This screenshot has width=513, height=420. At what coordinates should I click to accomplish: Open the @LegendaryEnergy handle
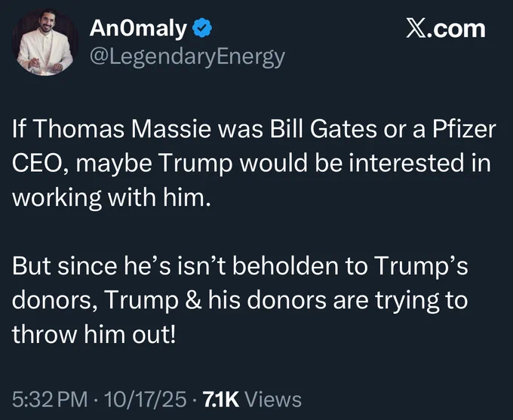(186, 56)
